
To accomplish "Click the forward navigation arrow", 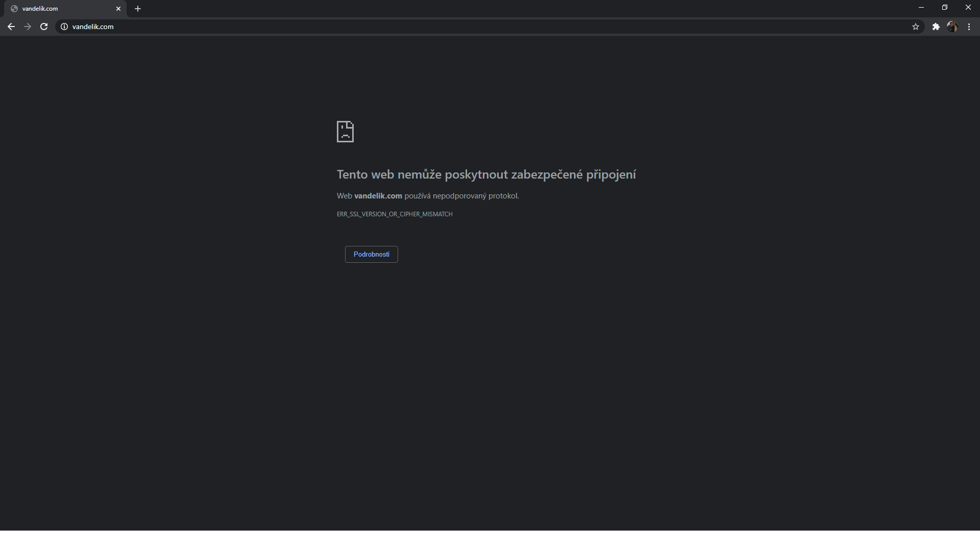I will click(28, 27).
